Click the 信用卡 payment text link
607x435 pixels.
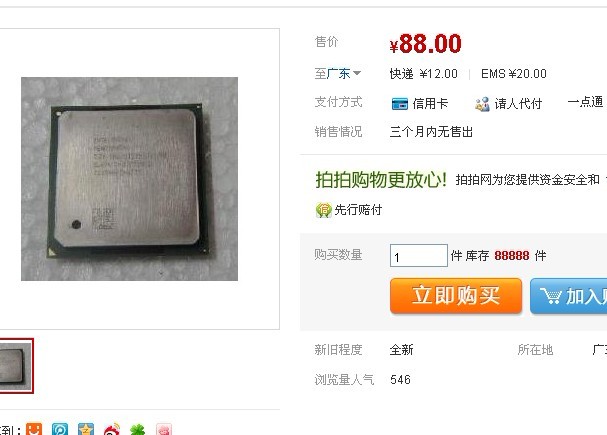click(430, 104)
